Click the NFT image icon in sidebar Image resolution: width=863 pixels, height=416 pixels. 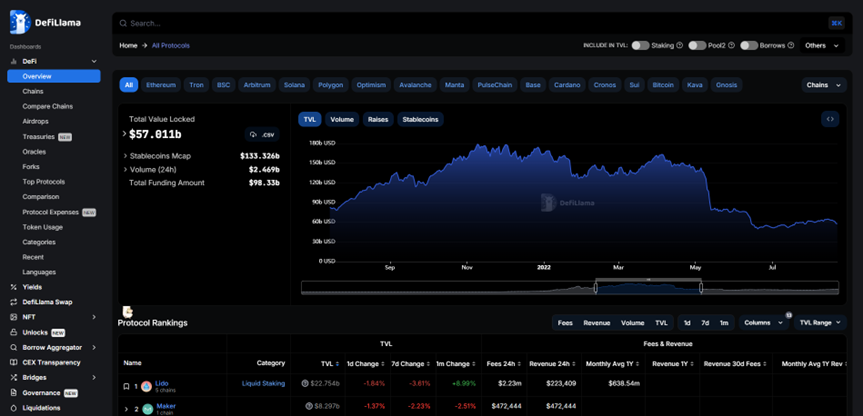click(14, 317)
